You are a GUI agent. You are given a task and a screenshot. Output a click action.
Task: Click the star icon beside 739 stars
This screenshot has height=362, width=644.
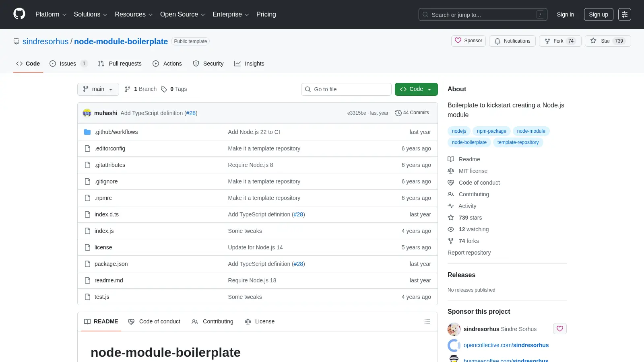click(x=451, y=218)
